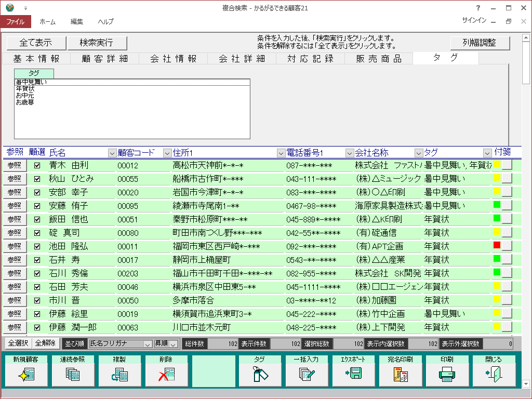Open the ホーム ribbon tab
This screenshot has width=532, height=399.
click(x=47, y=22)
